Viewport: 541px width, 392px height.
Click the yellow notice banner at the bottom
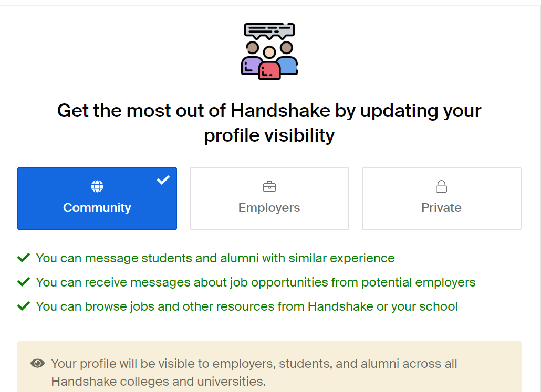tap(270, 367)
